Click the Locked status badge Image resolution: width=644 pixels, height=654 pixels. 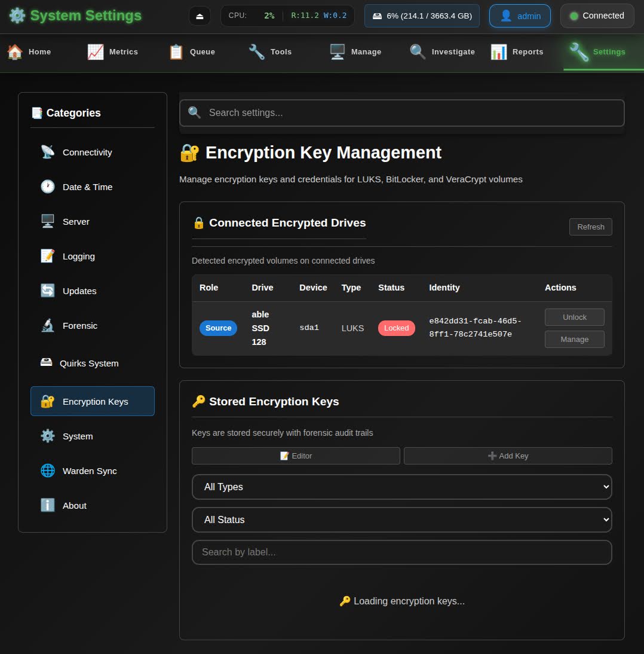(397, 328)
